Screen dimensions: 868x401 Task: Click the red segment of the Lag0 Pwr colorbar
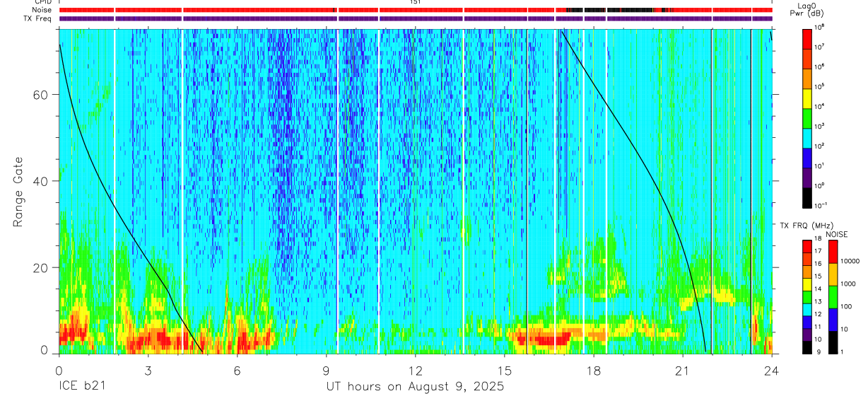coord(808,38)
